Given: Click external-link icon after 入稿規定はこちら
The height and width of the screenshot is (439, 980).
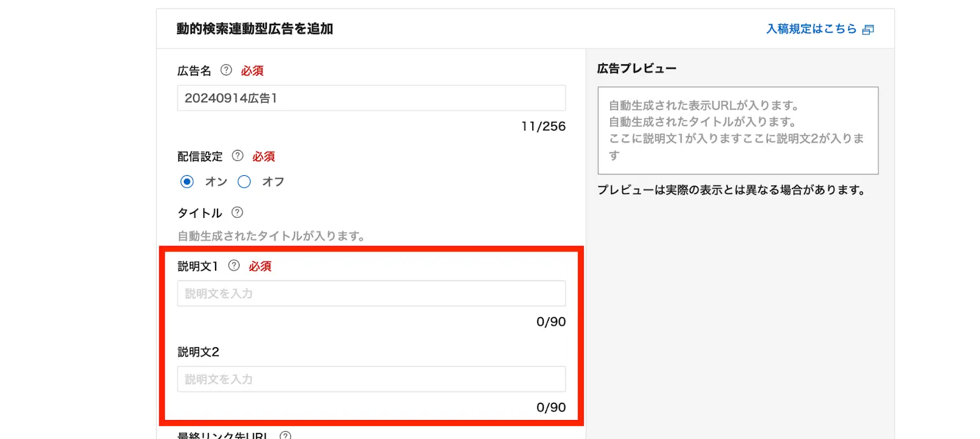Looking at the screenshot, I should point(868,29).
